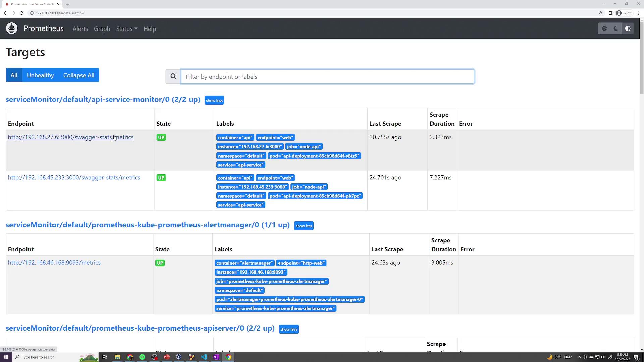The width and height of the screenshot is (644, 362).
Task: Open the Graph page
Action: (x=102, y=29)
